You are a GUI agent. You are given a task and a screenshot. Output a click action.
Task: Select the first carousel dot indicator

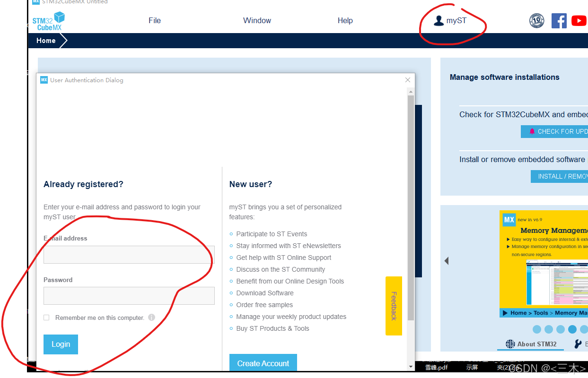[537, 329]
